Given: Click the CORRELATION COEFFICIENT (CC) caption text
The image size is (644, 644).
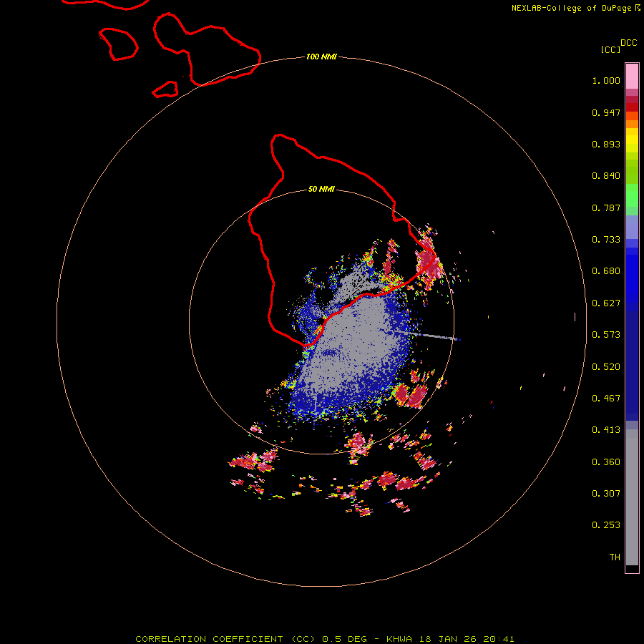Looking at the screenshot, I should coord(226,639).
